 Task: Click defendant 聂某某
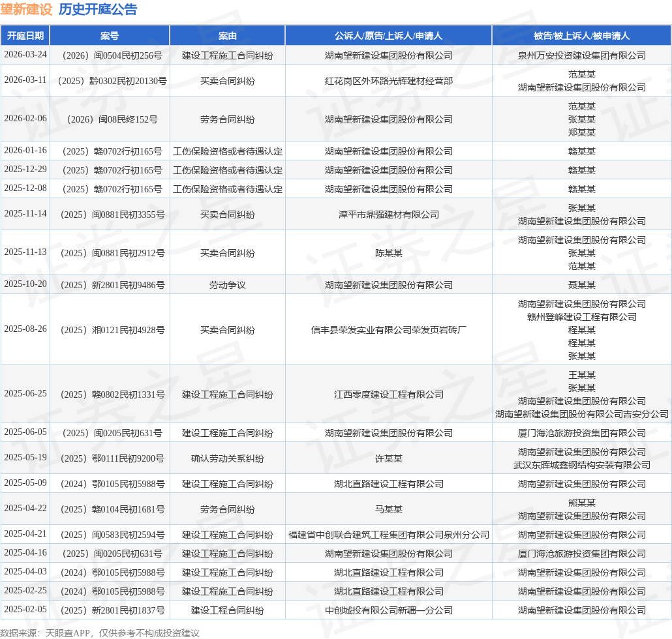click(x=581, y=285)
